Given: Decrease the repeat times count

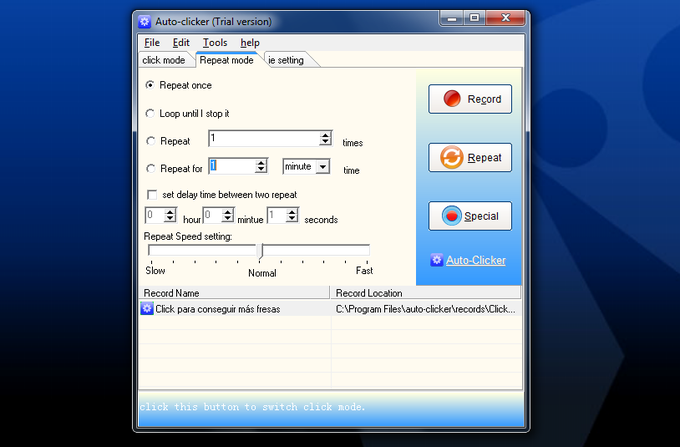Looking at the screenshot, I should (x=325, y=142).
